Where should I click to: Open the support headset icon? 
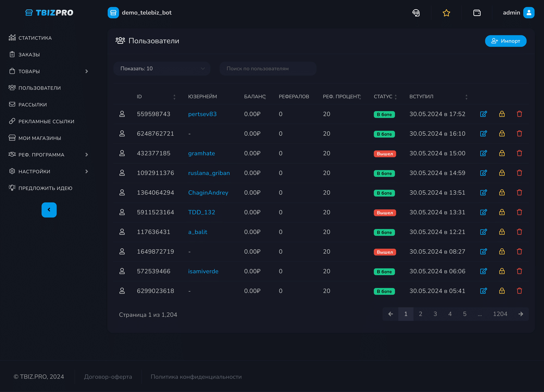click(416, 13)
